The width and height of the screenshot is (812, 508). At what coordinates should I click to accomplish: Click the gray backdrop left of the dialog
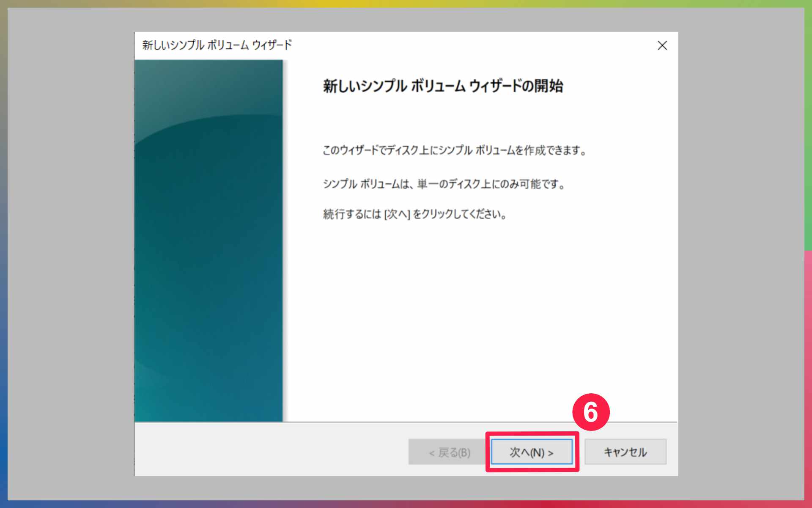70,254
